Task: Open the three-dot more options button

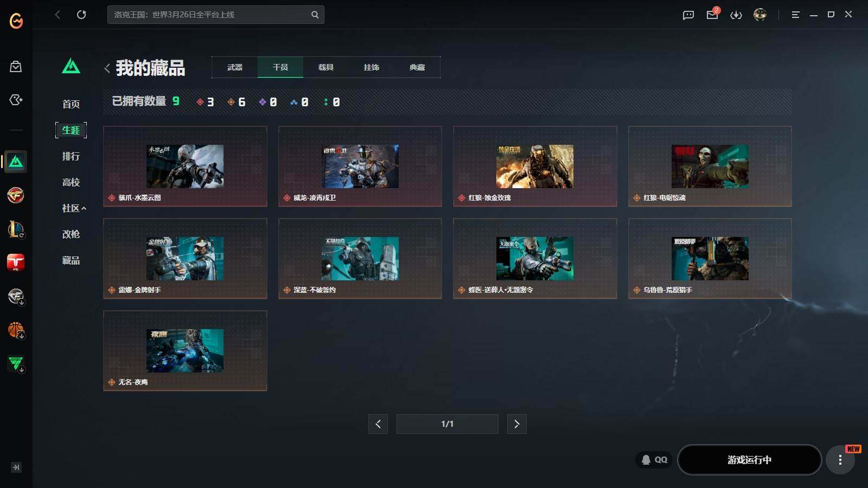Action: pos(840,460)
